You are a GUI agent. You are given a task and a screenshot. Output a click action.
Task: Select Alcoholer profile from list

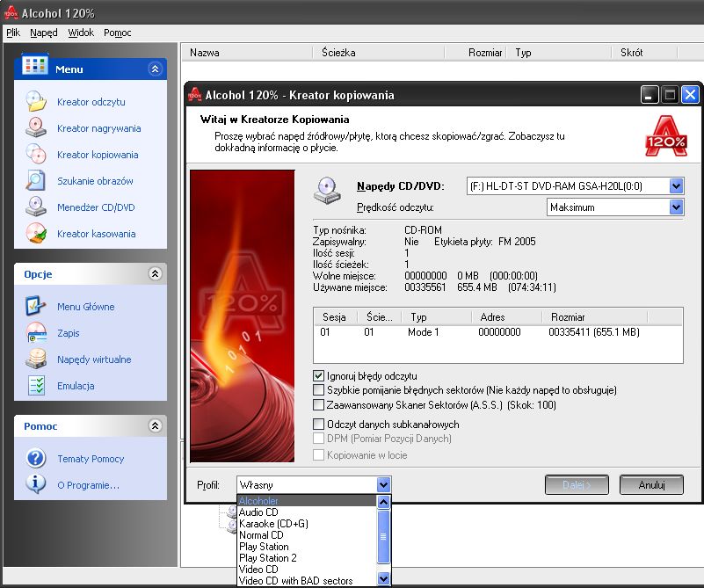[307, 500]
